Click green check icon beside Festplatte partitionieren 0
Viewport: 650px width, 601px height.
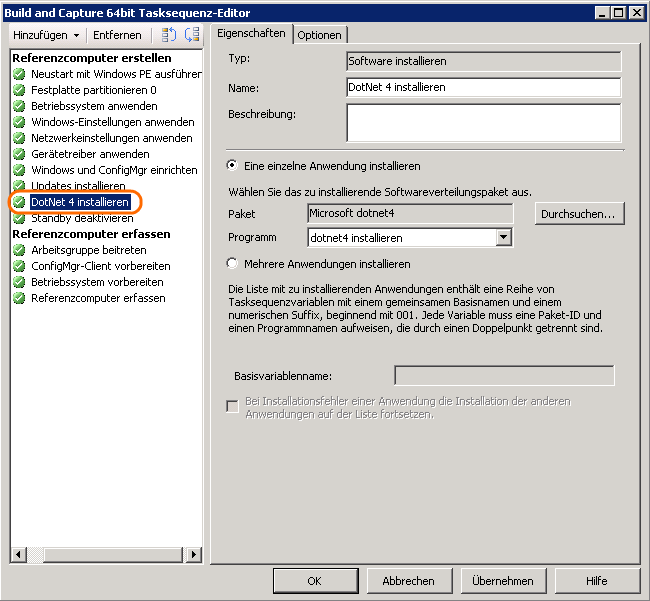(19, 90)
